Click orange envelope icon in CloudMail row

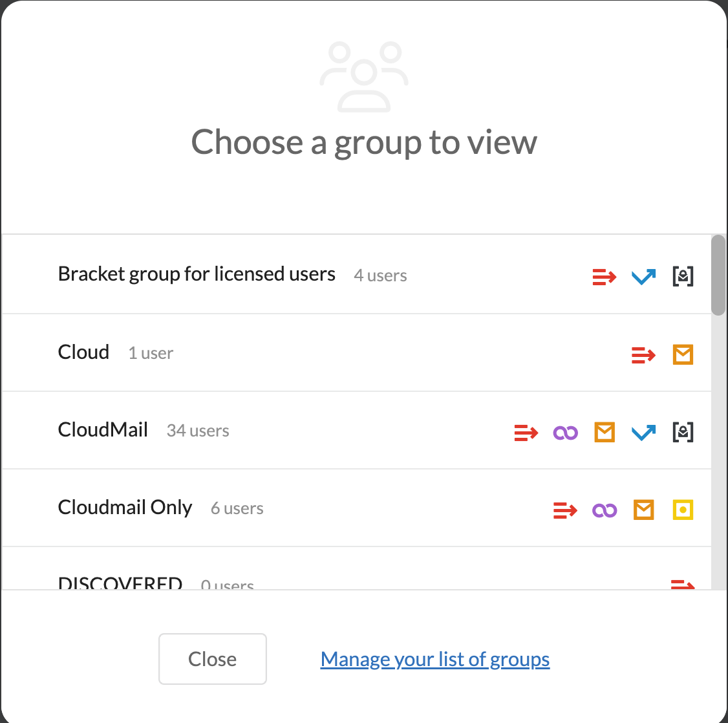tap(605, 432)
